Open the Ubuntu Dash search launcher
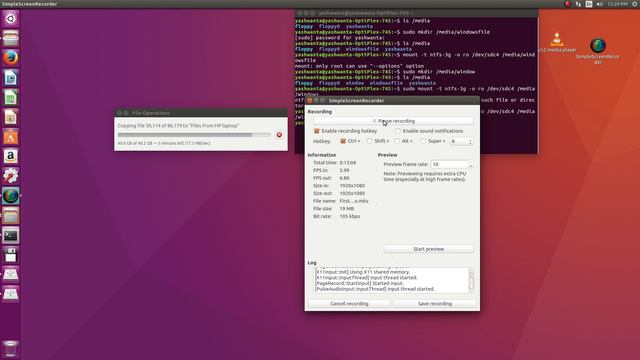 pyautogui.click(x=11, y=18)
